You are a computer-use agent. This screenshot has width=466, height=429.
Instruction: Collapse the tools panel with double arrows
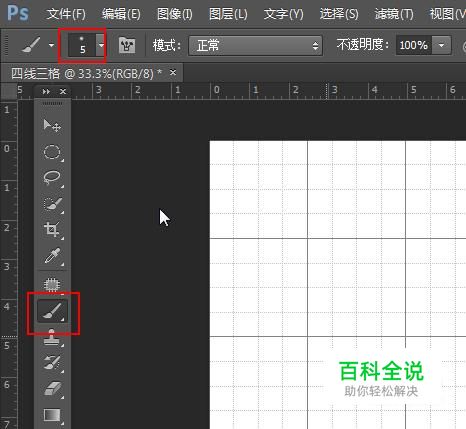46,91
